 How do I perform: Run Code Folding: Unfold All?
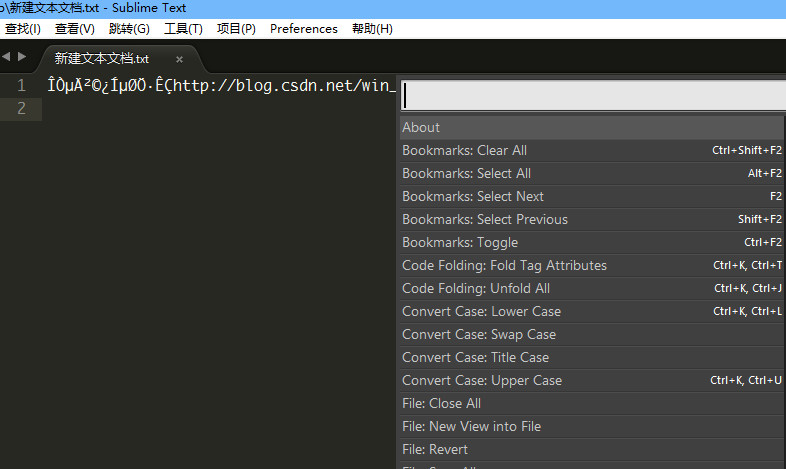coord(592,289)
